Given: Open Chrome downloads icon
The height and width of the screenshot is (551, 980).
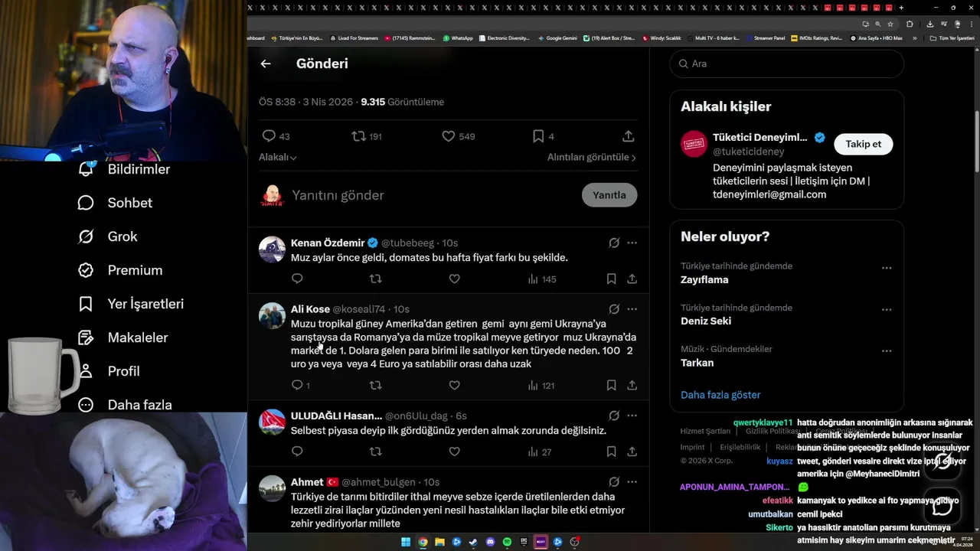Looking at the screenshot, I should (x=929, y=24).
